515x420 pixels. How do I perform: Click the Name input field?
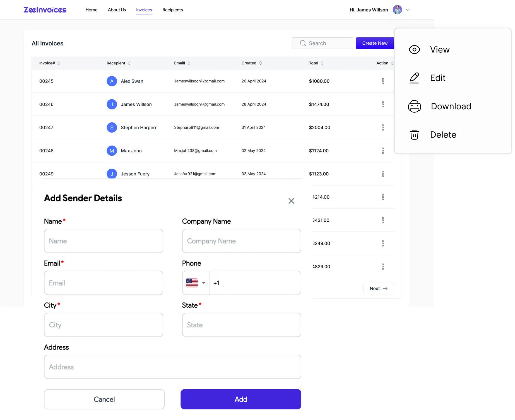tap(104, 241)
